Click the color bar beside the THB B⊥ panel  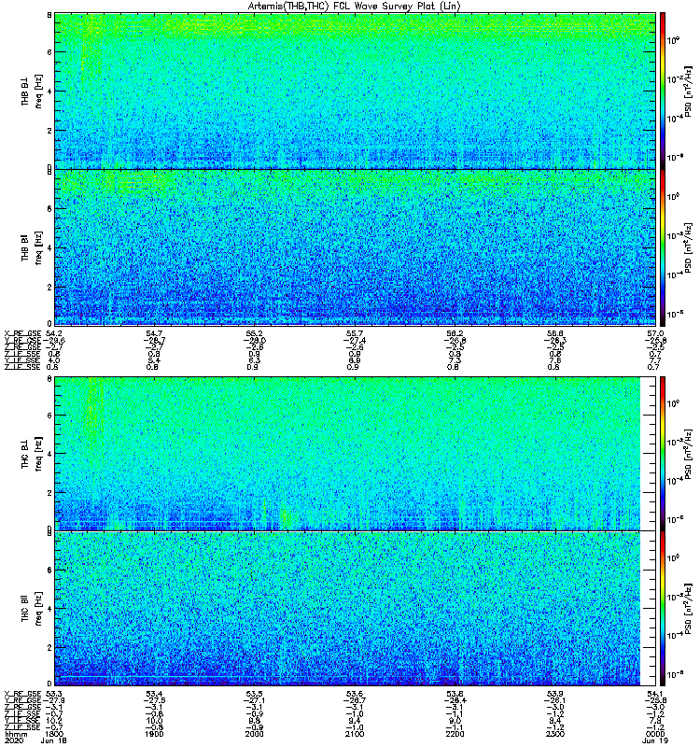tap(663, 91)
